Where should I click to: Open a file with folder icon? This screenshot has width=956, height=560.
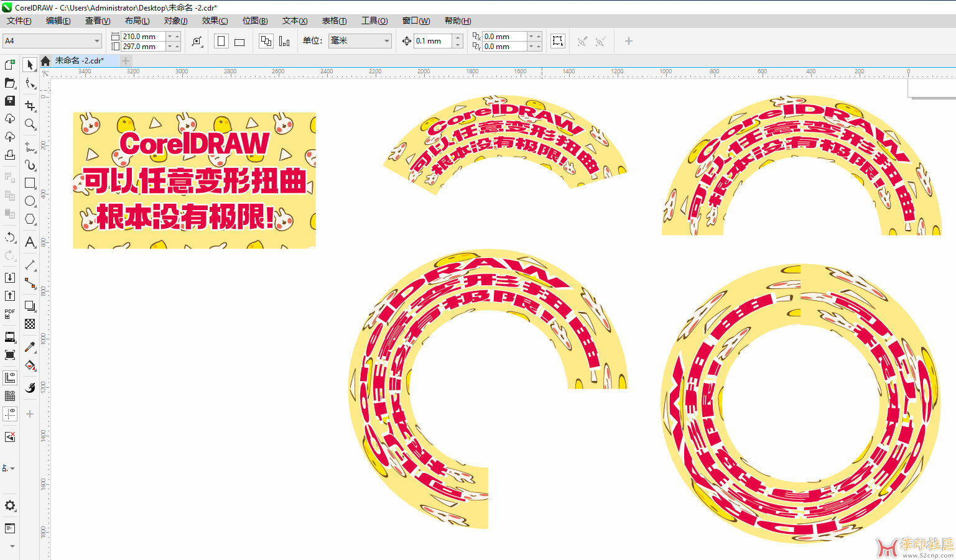point(10,83)
